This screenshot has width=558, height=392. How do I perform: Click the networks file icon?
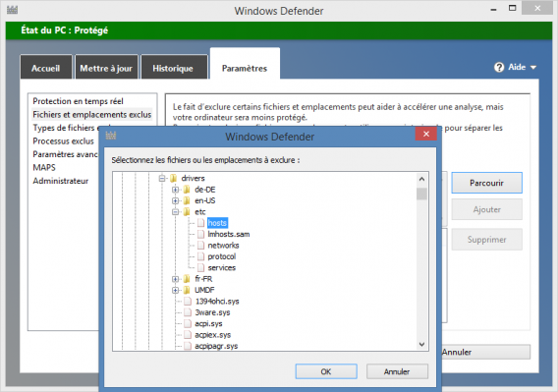tap(200, 246)
